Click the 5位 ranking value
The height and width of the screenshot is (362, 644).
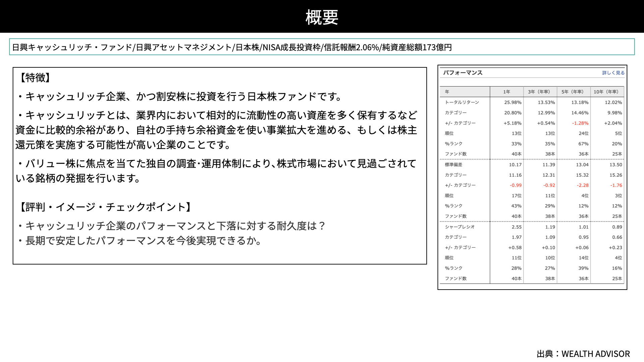click(619, 133)
